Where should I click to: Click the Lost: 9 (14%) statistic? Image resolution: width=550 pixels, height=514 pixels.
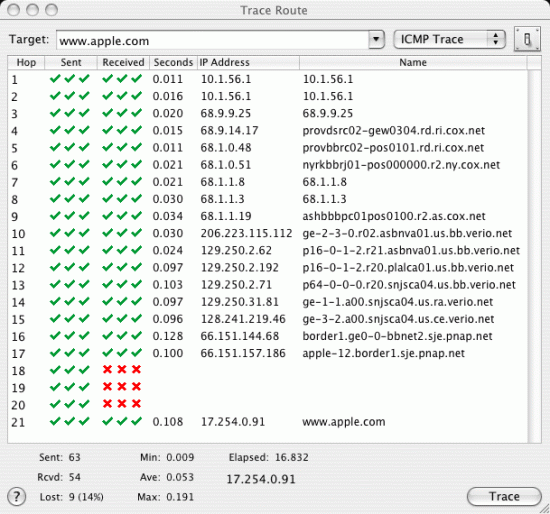click(72, 497)
